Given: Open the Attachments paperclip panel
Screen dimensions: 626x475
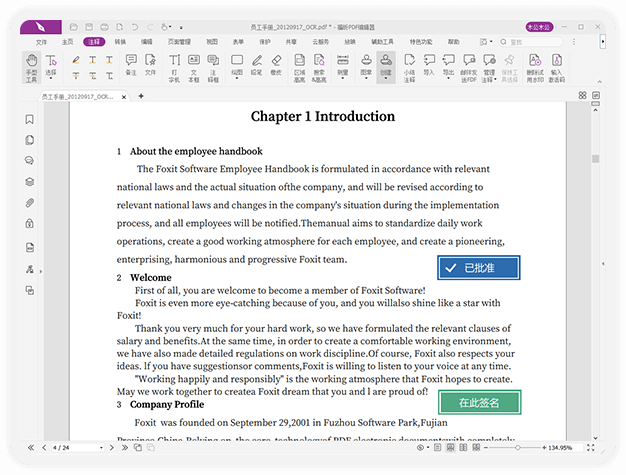Looking at the screenshot, I should (30, 203).
